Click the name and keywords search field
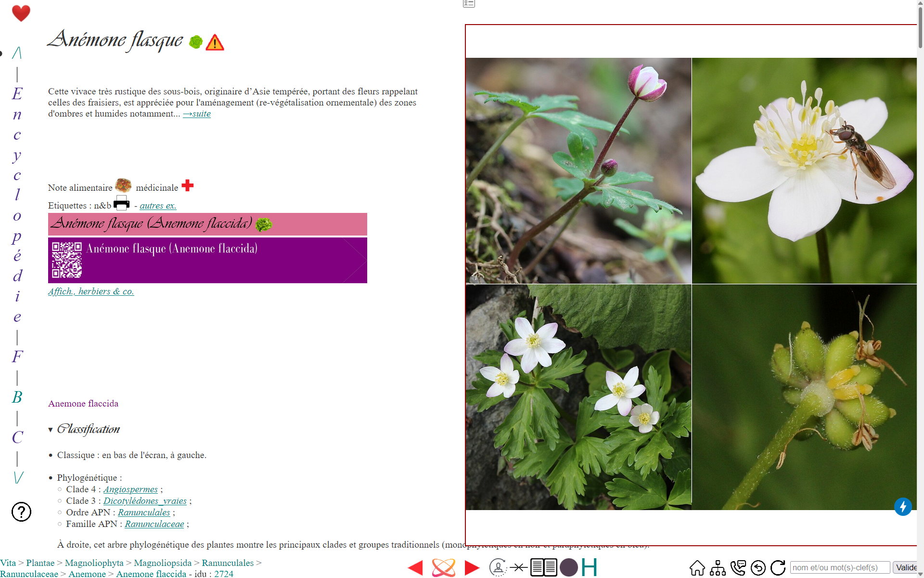 coord(840,567)
